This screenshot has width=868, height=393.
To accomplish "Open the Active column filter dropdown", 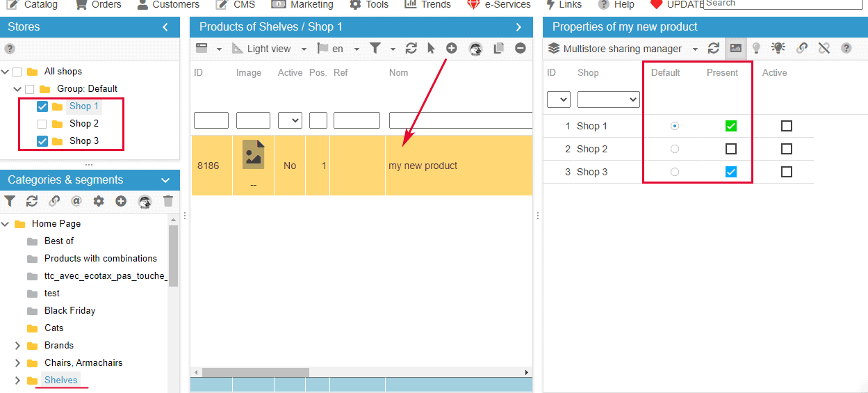I will click(x=290, y=120).
